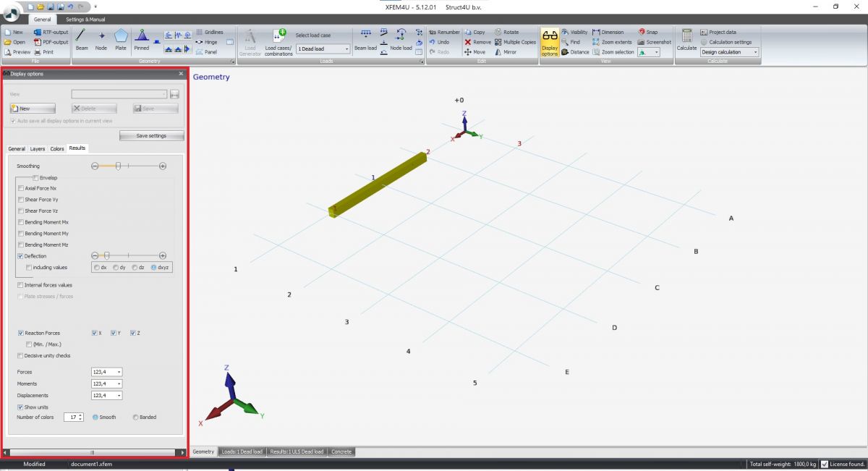Click the Smoothing slider handle
Image resolution: width=868 pixels, height=471 pixels.
[x=118, y=166]
